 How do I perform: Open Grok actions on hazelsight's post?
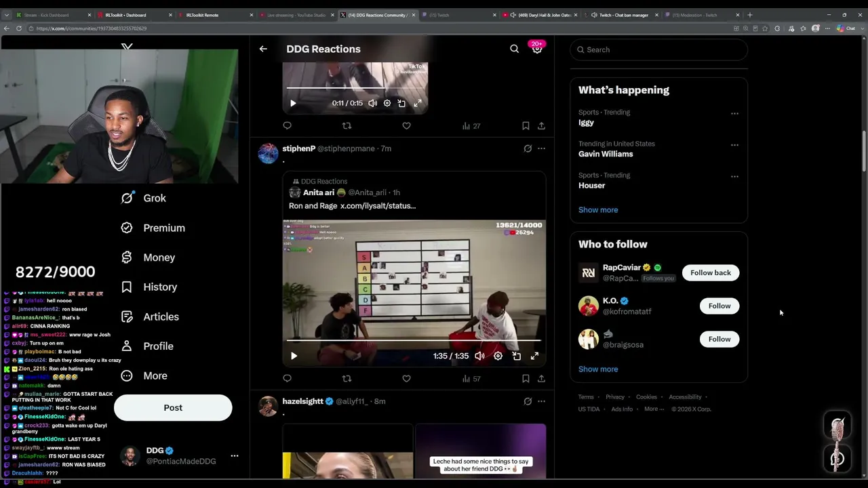(x=528, y=401)
